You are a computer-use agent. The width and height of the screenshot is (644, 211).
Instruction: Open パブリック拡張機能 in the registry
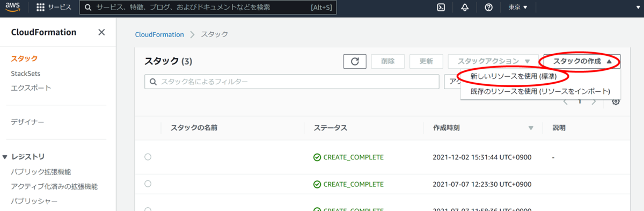pyautogui.click(x=41, y=172)
